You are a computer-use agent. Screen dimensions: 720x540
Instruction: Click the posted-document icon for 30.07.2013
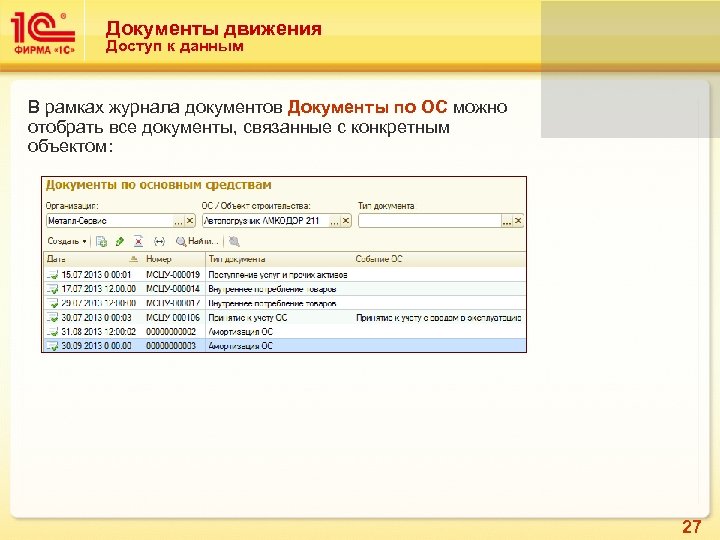coord(52,317)
